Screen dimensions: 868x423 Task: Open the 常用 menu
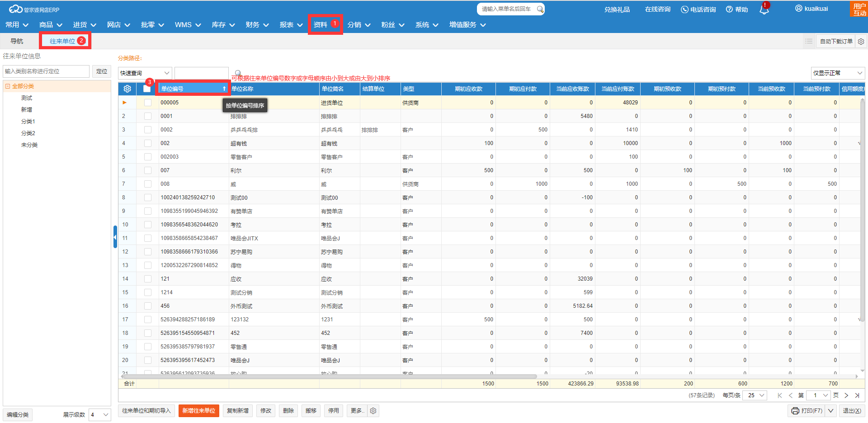pyautogui.click(x=17, y=25)
